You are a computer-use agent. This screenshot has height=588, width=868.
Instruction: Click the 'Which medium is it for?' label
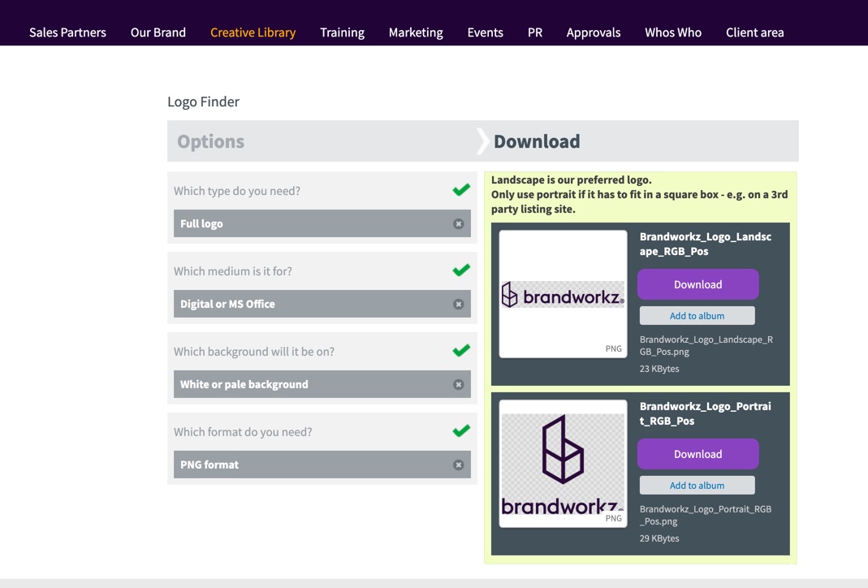point(232,271)
